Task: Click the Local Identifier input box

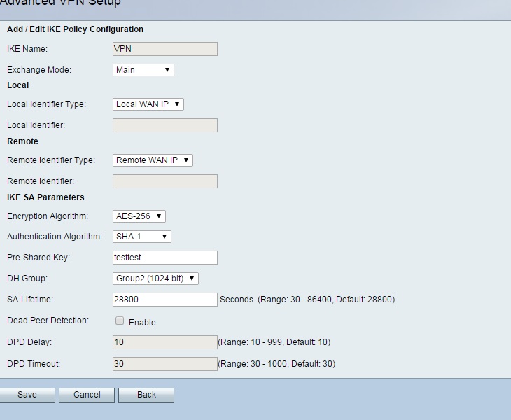Action: tap(164, 125)
